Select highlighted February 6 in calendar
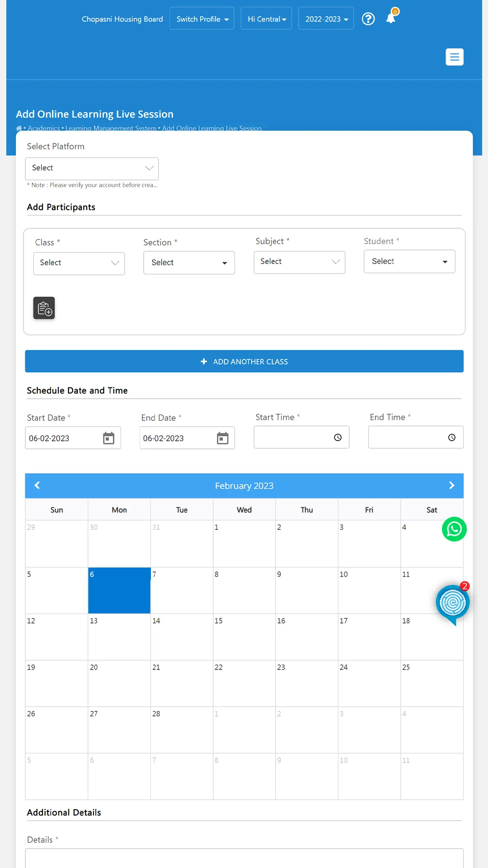 tap(119, 590)
